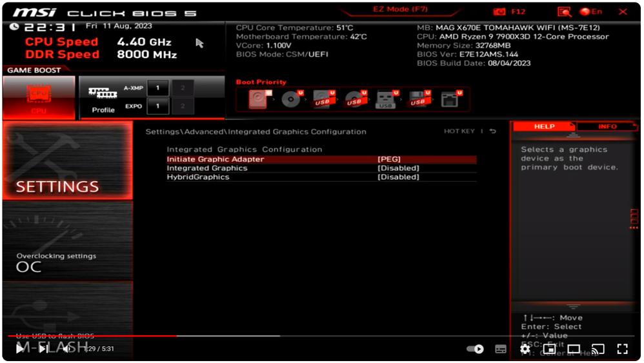The height and width of the screenshot is (363, 644).
Task: Select the Integrated Graphics setting label
Action: click(x=207, y=168)
